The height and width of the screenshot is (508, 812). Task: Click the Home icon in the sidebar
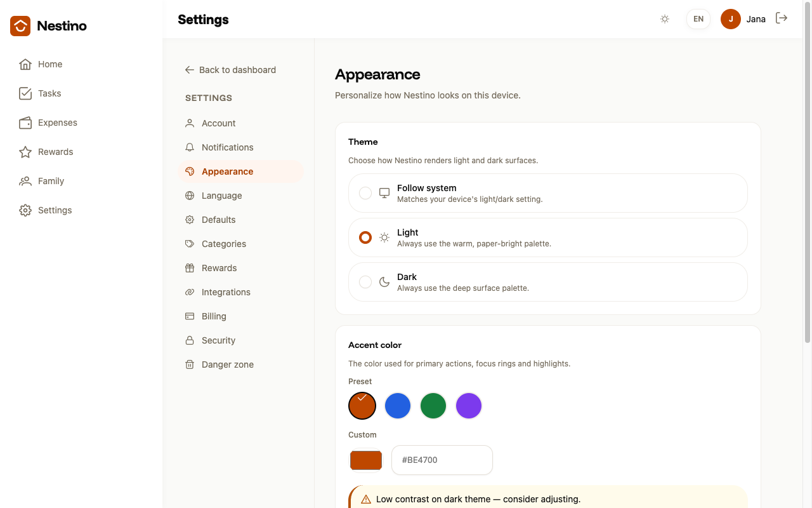tap(25, 64)
